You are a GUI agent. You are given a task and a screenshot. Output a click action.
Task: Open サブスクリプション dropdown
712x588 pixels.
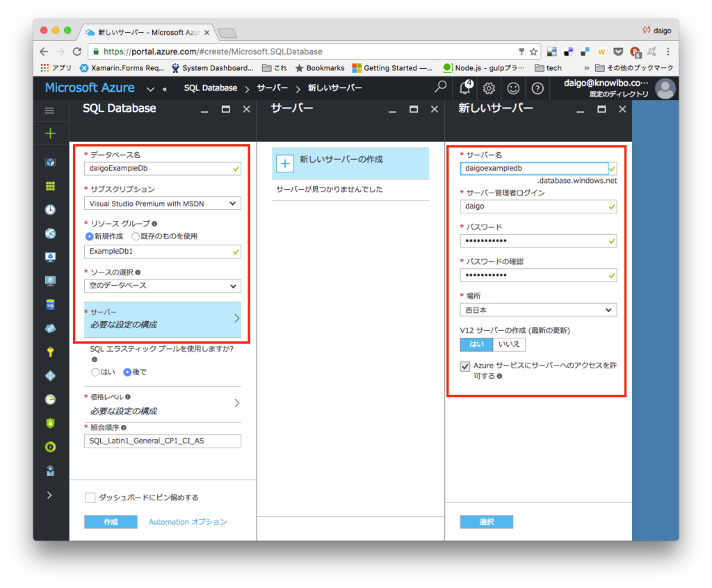[163, 204]
